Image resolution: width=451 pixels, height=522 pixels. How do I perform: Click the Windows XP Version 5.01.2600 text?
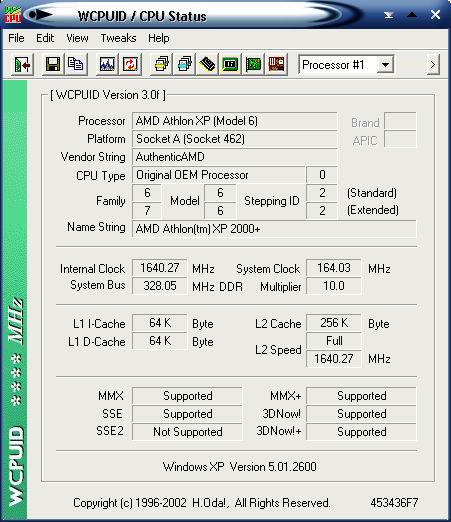pos(239,467)
